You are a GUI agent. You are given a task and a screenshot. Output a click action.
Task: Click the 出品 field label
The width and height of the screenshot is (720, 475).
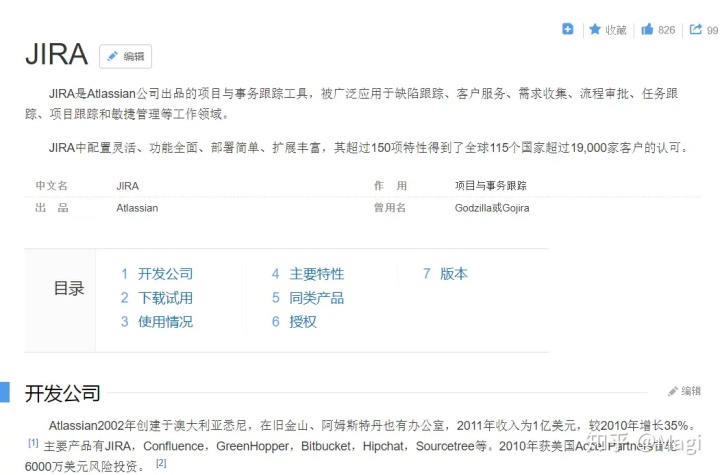51,208
